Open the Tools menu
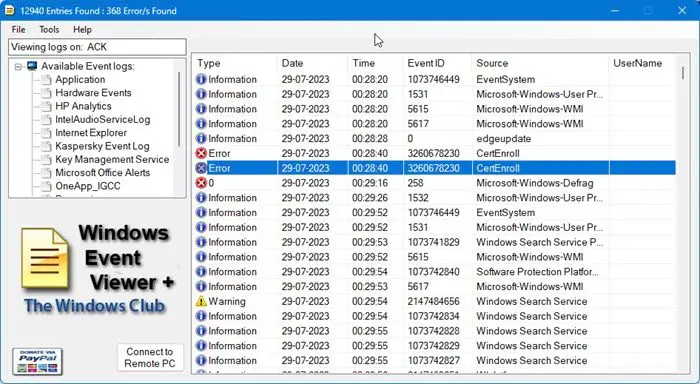This screenshot has height=384, width=700. (49, 29)
